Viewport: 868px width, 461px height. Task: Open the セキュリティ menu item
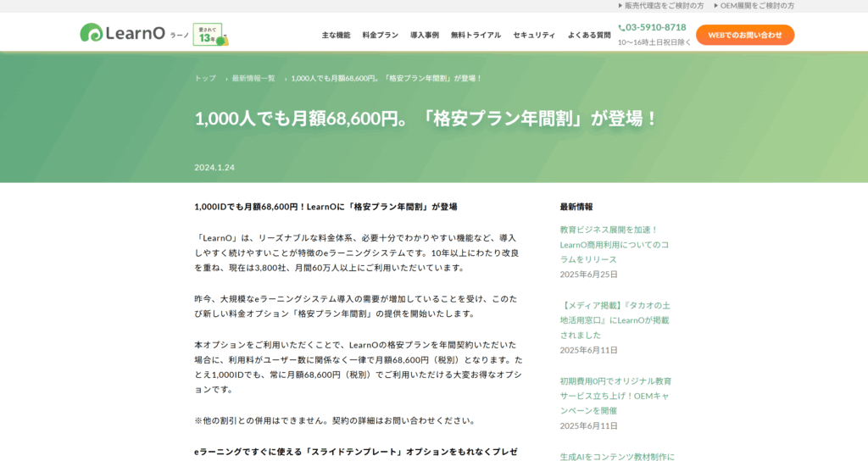pyautogui.click(x=534, y=35)
